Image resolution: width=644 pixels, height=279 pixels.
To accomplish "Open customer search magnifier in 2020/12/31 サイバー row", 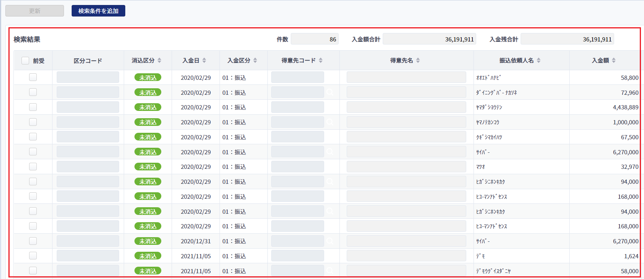I will tap(330, 241).
